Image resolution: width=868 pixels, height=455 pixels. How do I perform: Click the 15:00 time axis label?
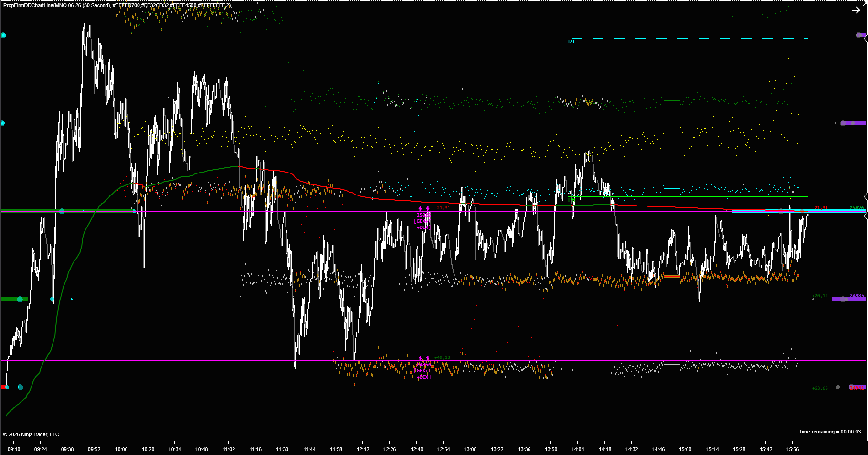pyautogui.click(x=685, y=449)
